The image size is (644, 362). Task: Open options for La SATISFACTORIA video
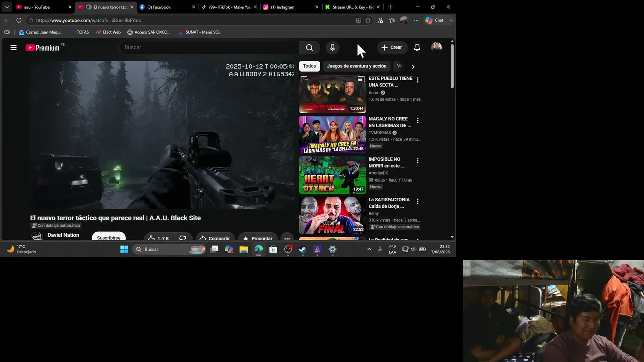[417, 201]
